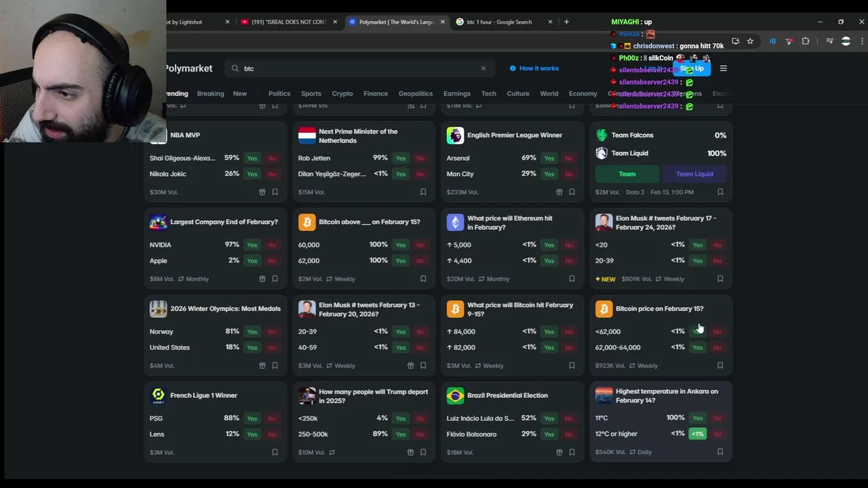Buy Yes on NVIDIA
The width and height of the screenshot is (868, 488).
(252, 245)
